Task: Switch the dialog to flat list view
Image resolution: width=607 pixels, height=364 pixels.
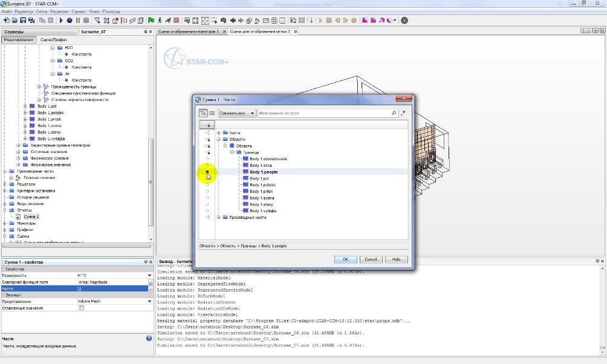Action: coord(212,113)
